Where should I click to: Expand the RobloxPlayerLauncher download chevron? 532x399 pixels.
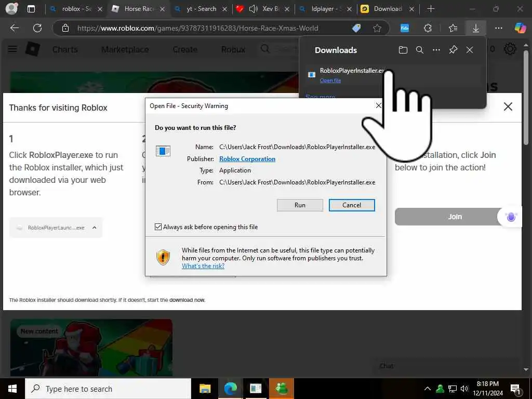tap(95, 228)
